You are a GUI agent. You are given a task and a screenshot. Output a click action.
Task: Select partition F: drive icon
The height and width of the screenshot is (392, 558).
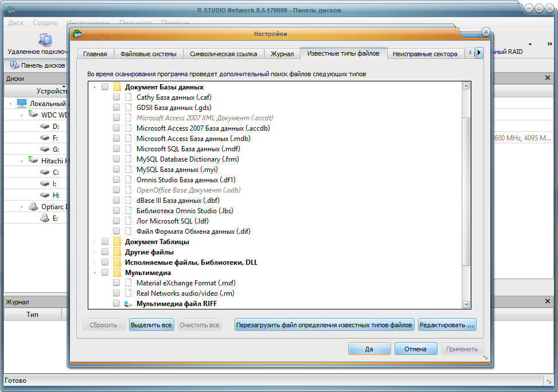coord(45,138)
